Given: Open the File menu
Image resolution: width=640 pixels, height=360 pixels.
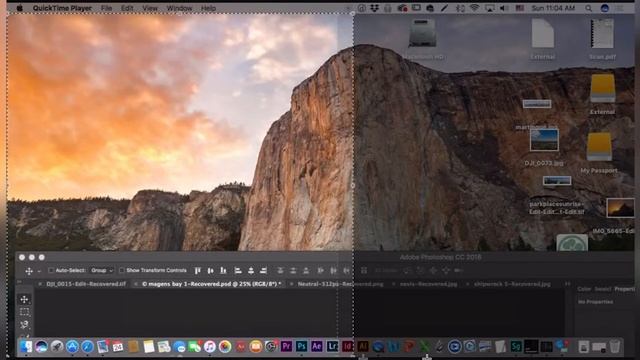Looking at the screenshot, I should pos(106,8).
